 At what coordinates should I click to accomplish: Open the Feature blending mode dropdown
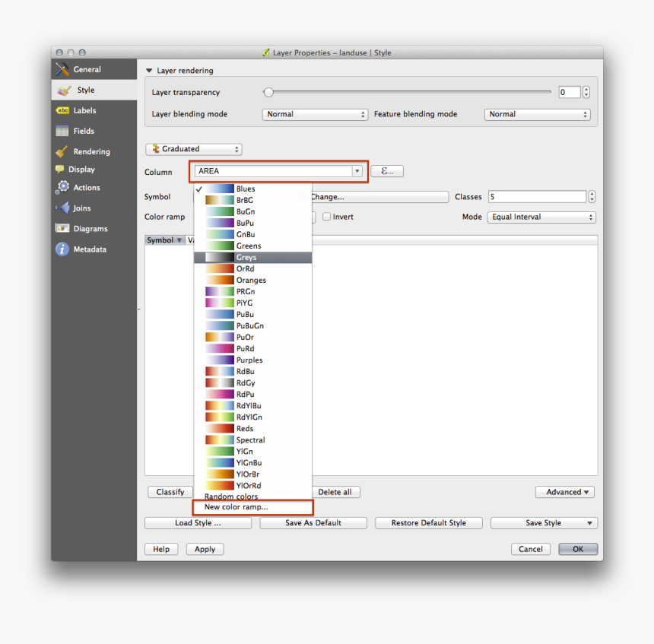point(537,114)
